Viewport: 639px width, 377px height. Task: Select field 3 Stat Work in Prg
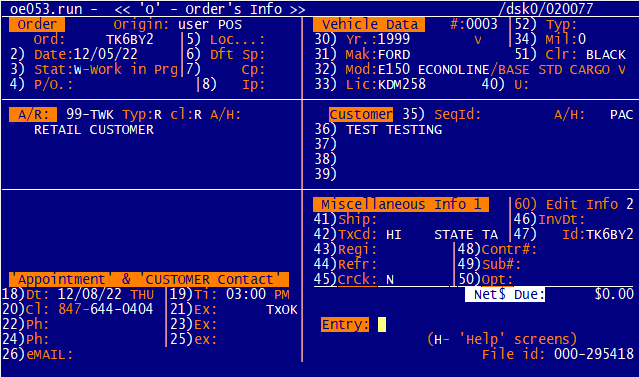point(94,69)
